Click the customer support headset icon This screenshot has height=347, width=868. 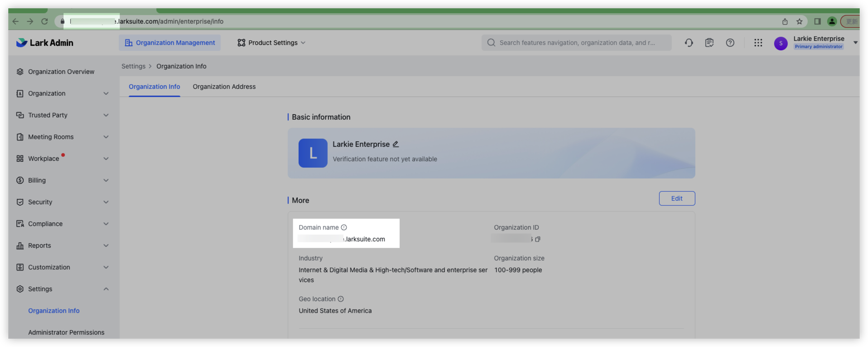(x=689, y=43)
